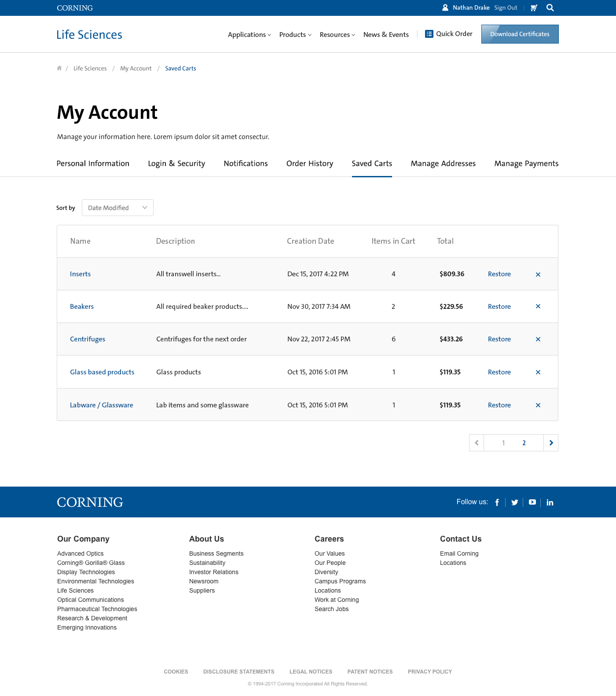Open Corning Facebook page icon
Image resolution: width=616 pixels, height=696 pixels.
click(x=497, y=502)
